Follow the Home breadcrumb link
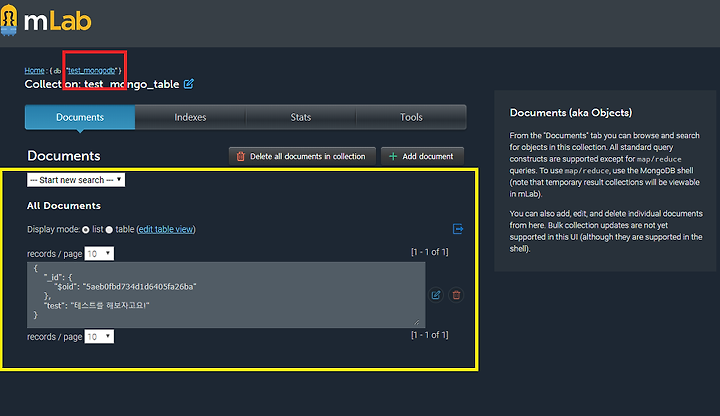This screenshot has height=416, width=720. coord(34,70)
